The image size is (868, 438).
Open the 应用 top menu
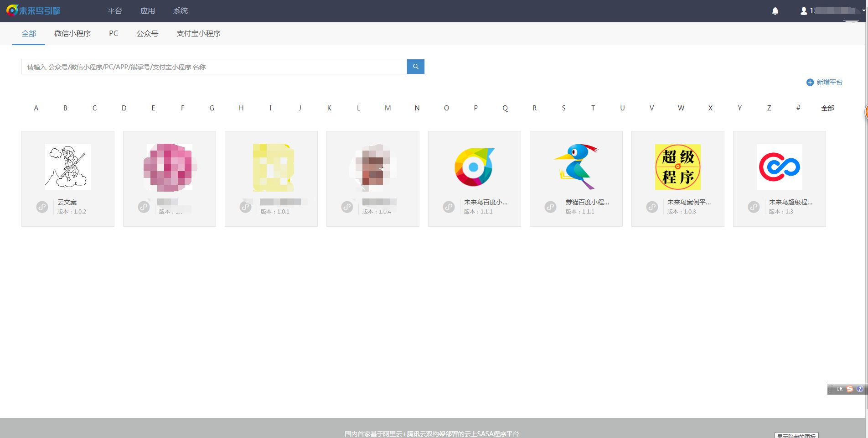148,11
